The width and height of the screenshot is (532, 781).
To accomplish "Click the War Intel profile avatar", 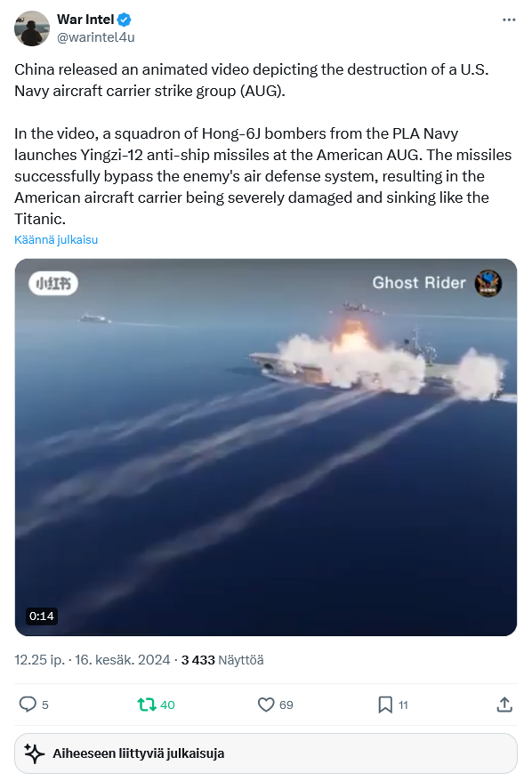I will tap(32, 28).
